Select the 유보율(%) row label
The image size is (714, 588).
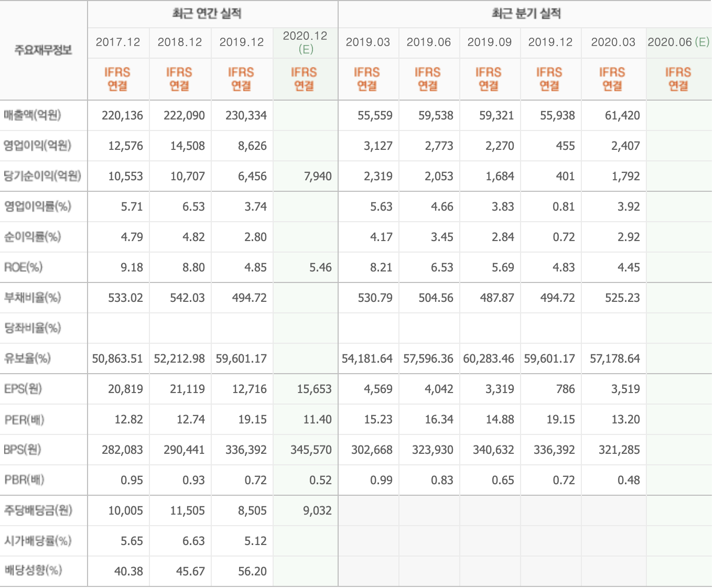(27, 358)
